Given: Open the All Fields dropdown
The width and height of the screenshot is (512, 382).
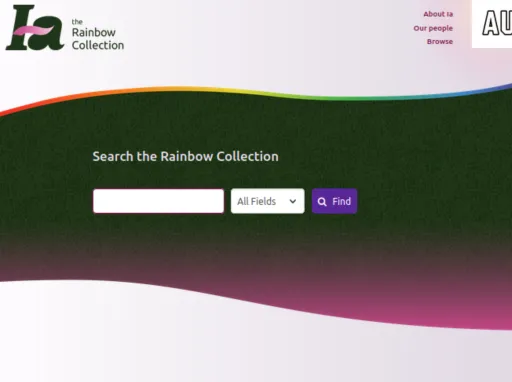Looking at the screenshot, I should (267, 201).
